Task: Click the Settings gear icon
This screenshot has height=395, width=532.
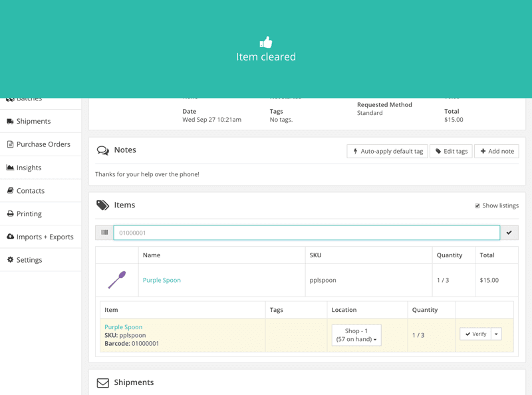Action: click(10, 259)
